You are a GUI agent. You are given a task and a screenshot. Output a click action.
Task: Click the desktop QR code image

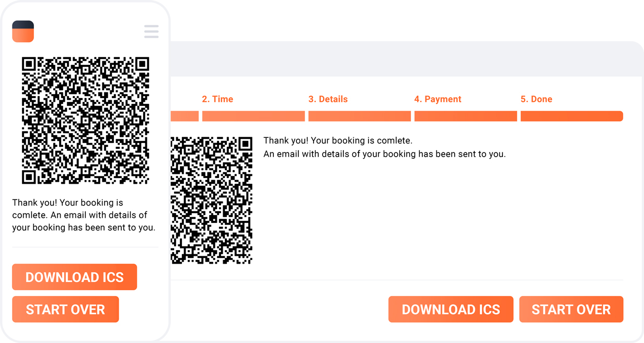click(x=212, y=200)
